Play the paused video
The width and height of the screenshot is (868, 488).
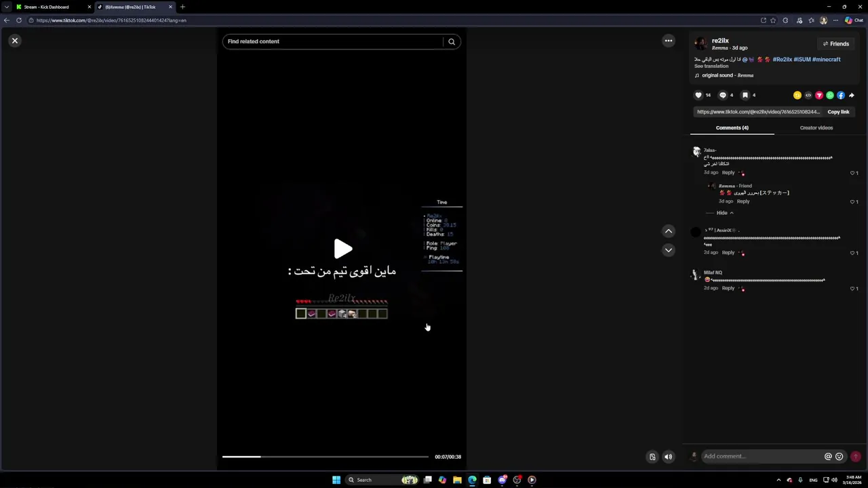tap(342, 249)
